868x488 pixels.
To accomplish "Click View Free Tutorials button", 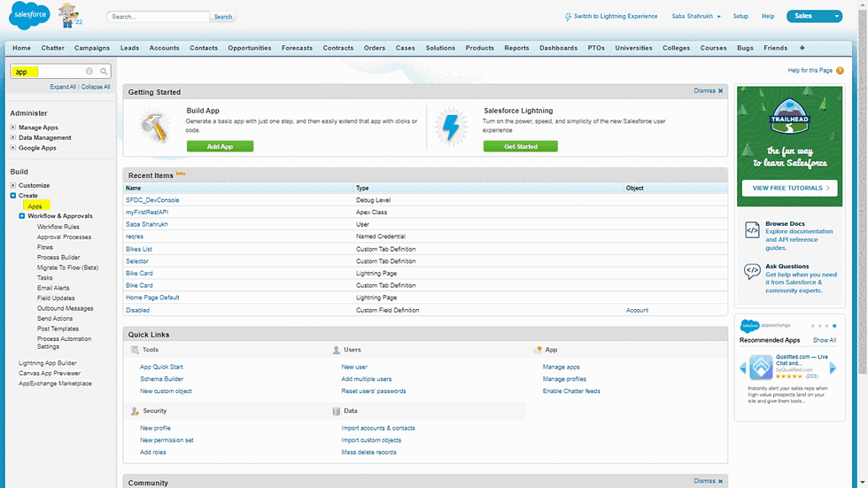I will click(789, 188).
